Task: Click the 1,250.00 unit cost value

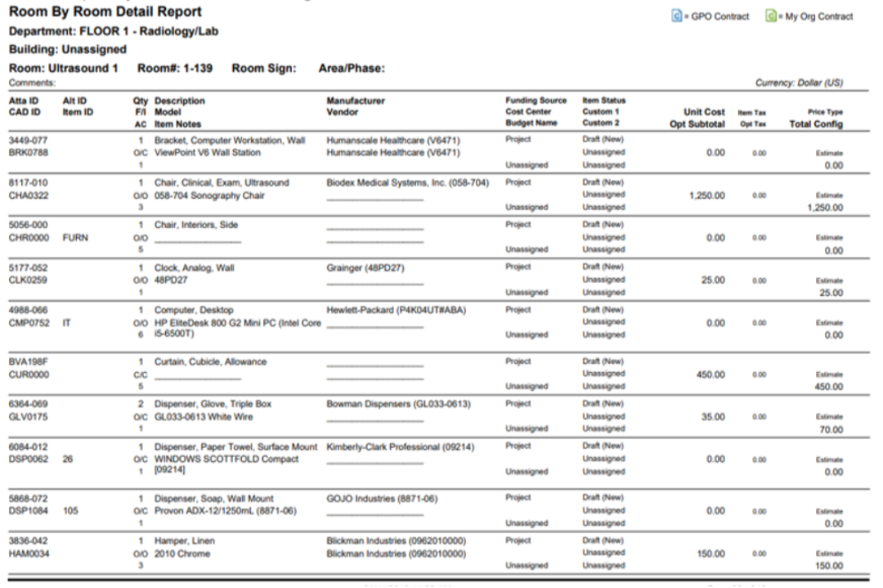Action: click(706, 195)
